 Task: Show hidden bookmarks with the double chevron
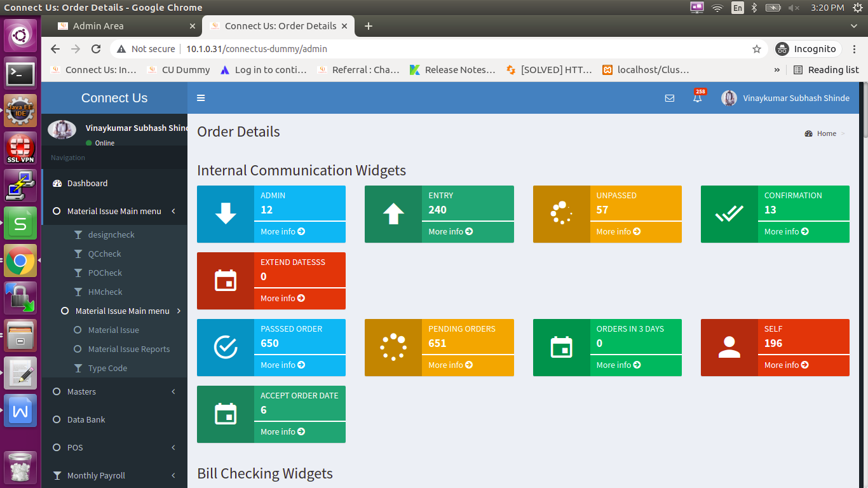(x=776, y=70)
